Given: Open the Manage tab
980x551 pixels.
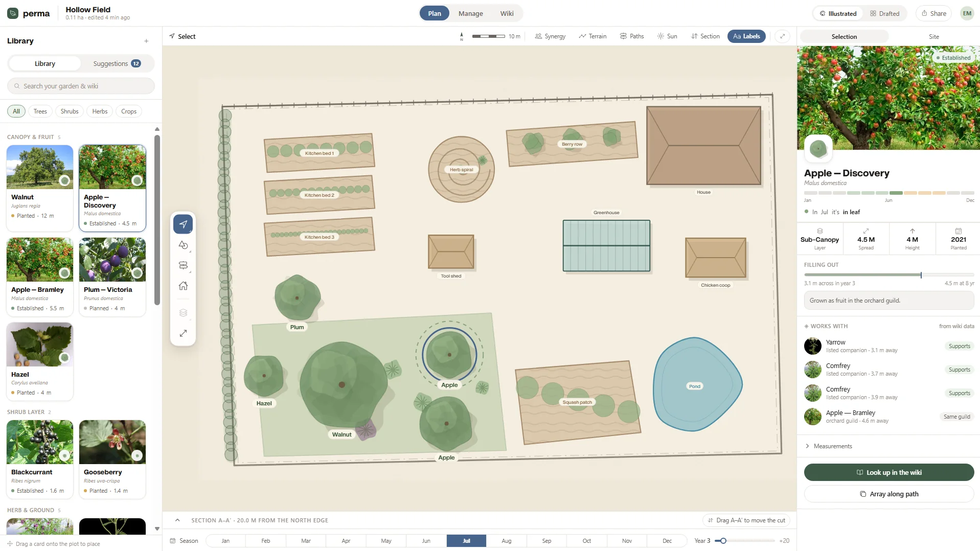Looking at the screenshot, I should (x=470, y=13).
